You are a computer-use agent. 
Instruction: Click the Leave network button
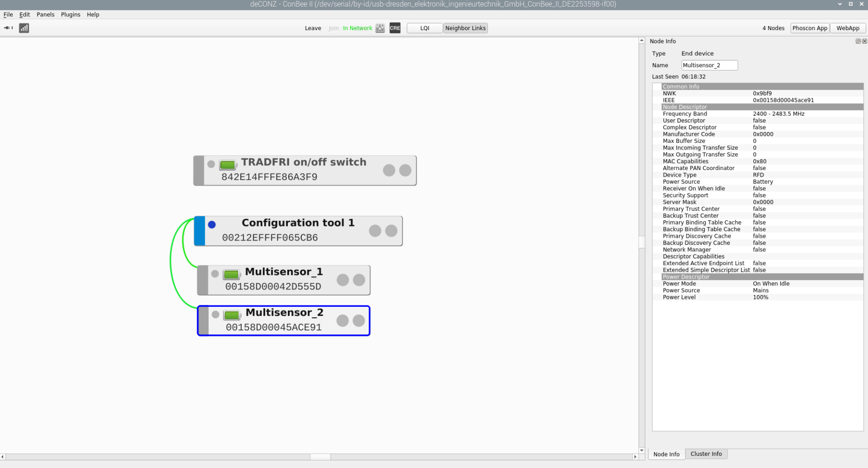pos(313,28)
